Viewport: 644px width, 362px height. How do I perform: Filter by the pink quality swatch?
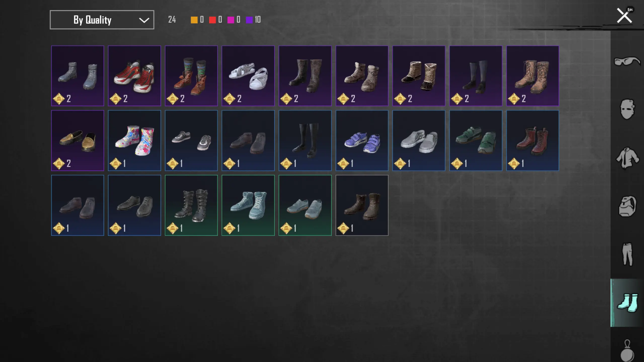tap(231, 20)
